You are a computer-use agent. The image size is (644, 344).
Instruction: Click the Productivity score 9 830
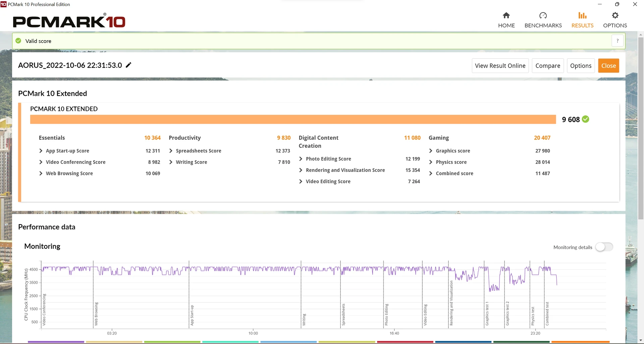[284, 138]
